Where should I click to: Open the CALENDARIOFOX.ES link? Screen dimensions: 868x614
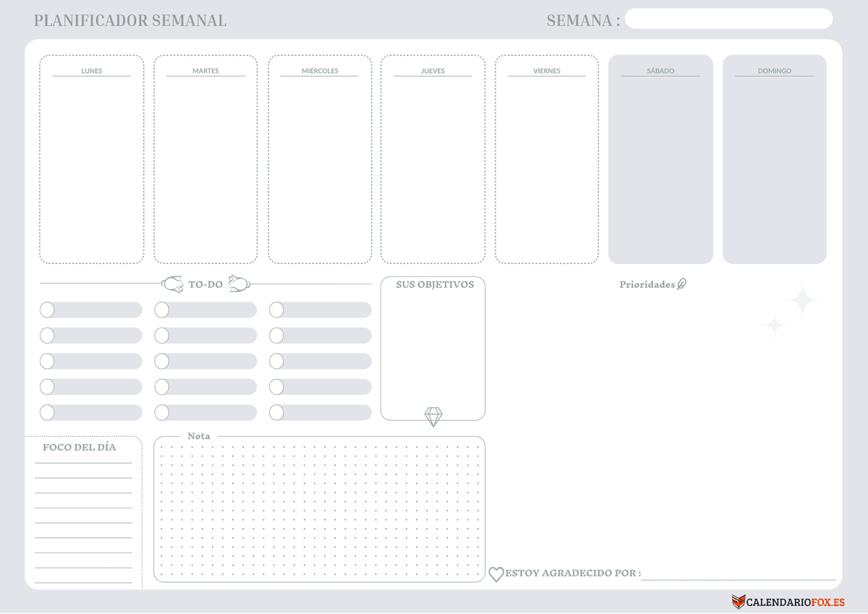click(x=795, y=602)
